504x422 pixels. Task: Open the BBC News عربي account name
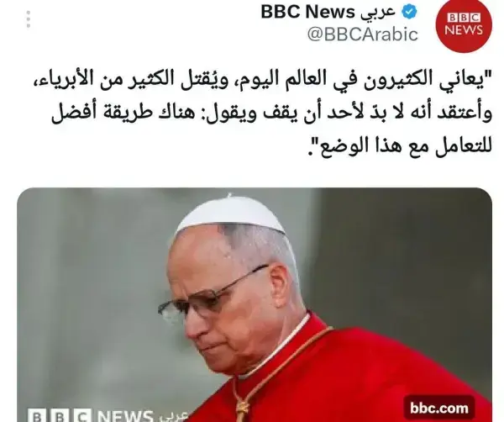tap(328, 13)
